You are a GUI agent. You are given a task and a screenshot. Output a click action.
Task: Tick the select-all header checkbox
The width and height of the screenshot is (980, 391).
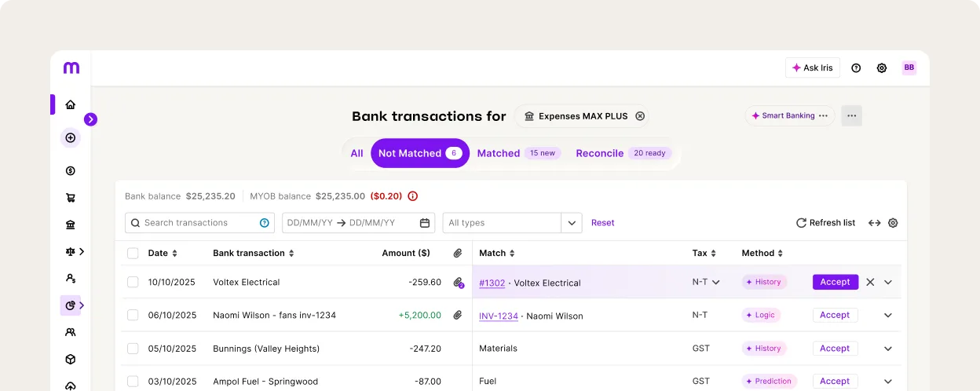133,253
